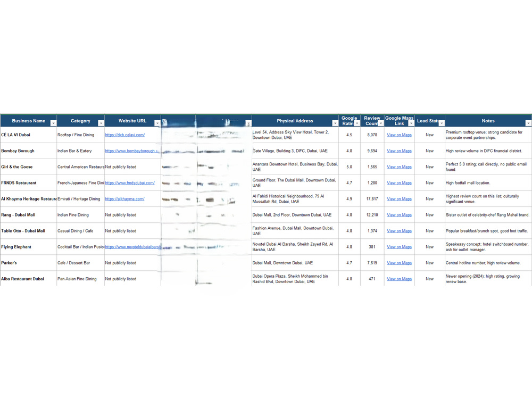Select the Casual Dining / Cafe cell
The height and width of the screenshot is (399, 532).
(80, 231)
